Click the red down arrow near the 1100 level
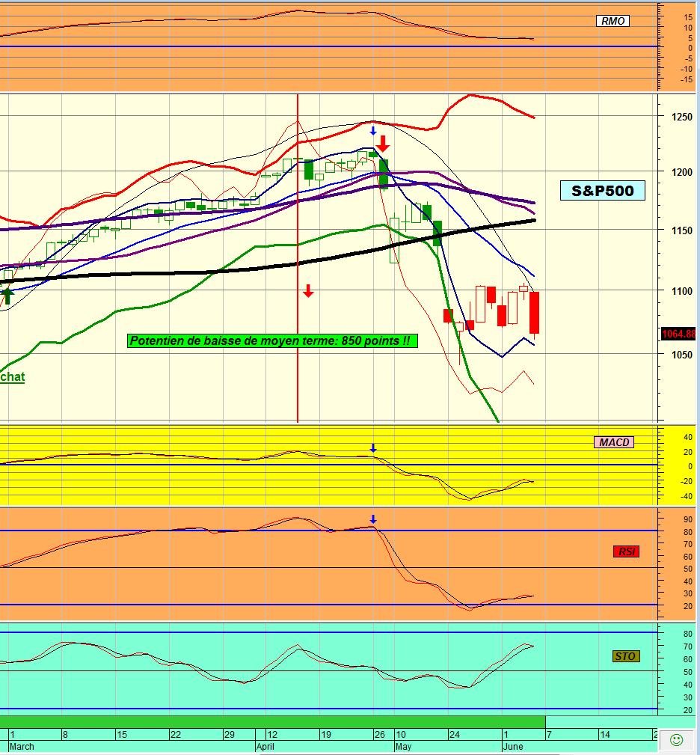 (x=308, y=291)
